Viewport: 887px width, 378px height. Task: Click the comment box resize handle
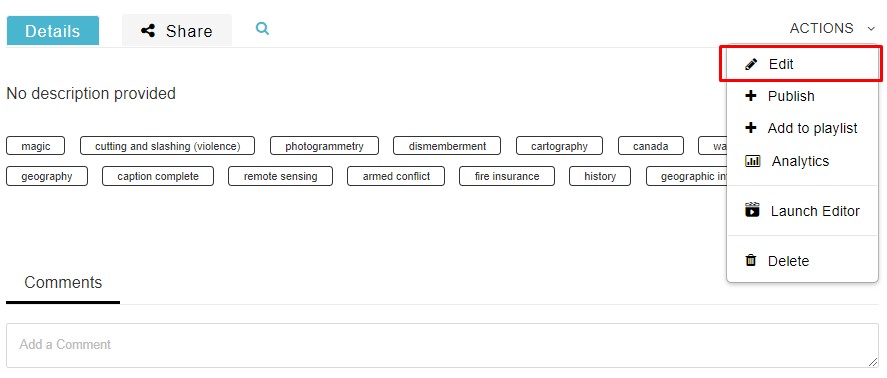click(873, 362)
